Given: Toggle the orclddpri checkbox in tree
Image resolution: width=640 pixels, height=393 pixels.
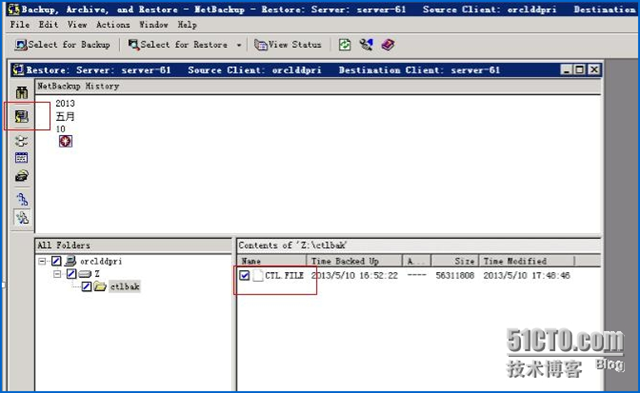Looking at the screenshot, I should point(56,261).
